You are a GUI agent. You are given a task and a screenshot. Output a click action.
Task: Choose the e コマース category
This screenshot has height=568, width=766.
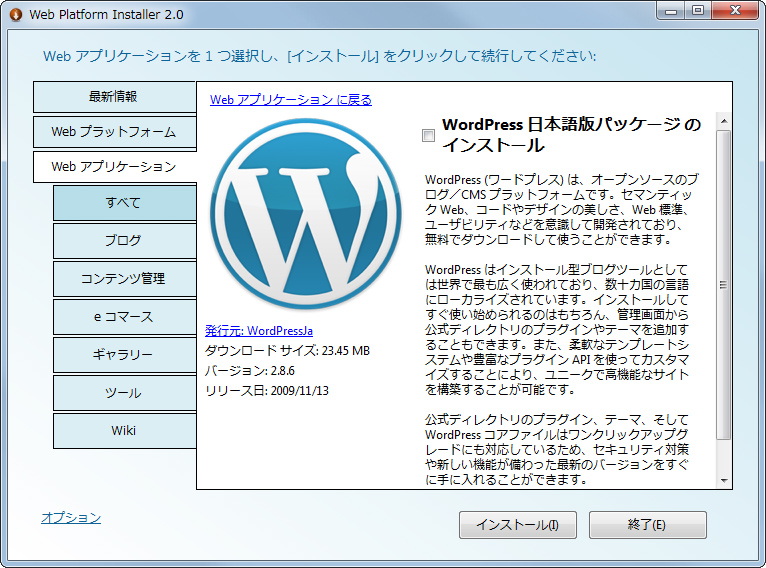point(125,316)
